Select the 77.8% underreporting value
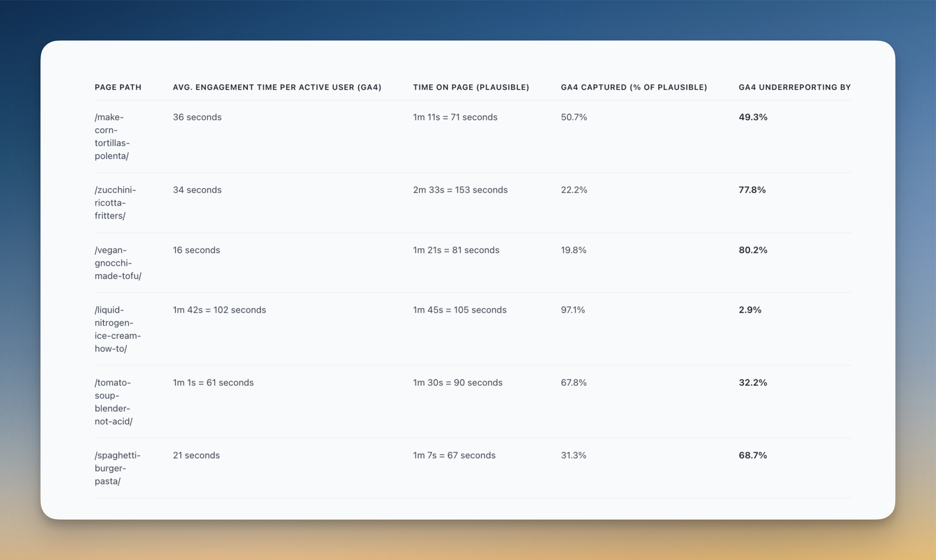 coord(752,190)
